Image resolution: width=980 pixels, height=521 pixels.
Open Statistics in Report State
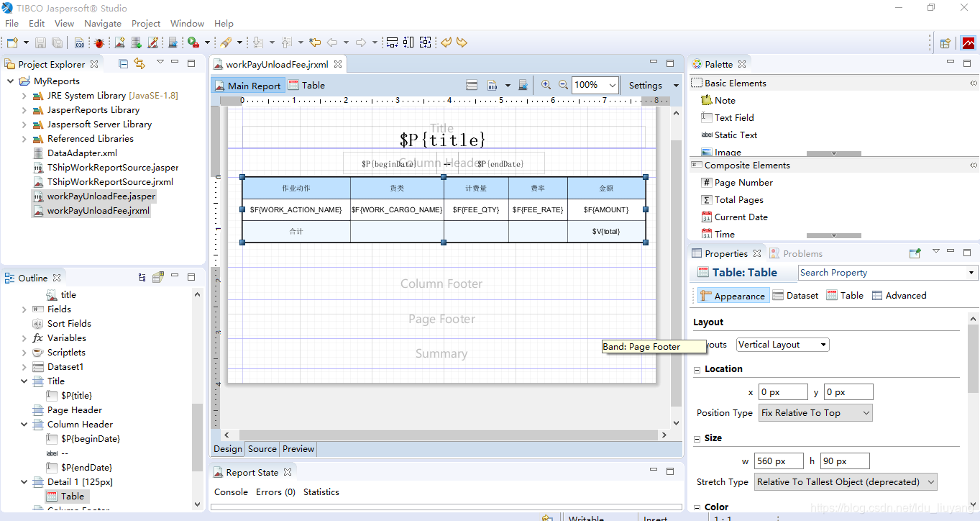click(x=321, y=492)
